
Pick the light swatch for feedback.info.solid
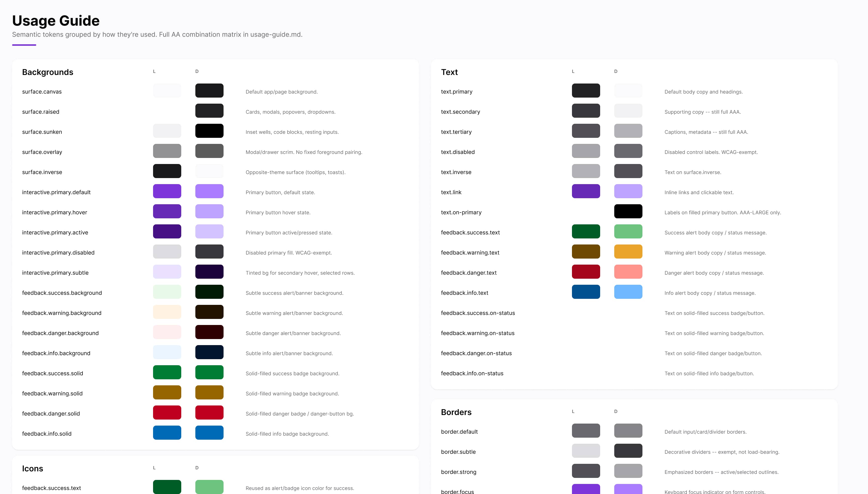[x=167, y=433]
